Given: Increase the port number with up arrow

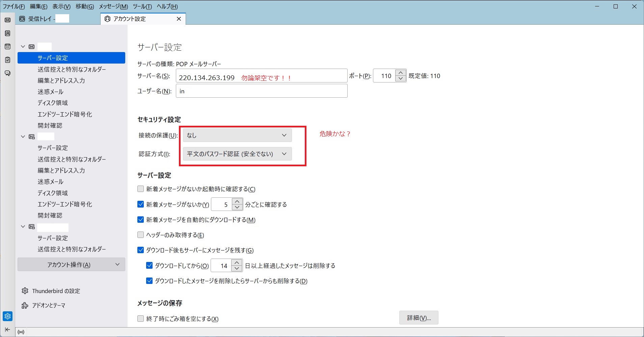Looking at the screenshot, I should coord(401,73).
